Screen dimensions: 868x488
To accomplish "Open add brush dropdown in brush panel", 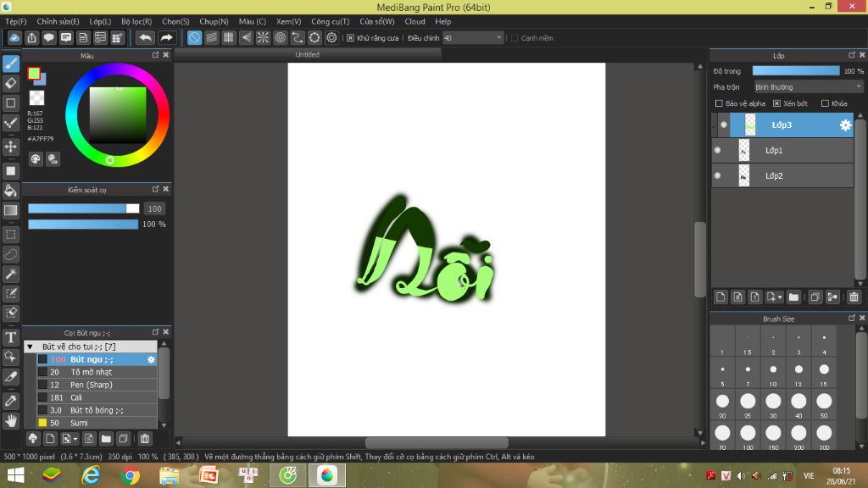I will tap(70, 439).
